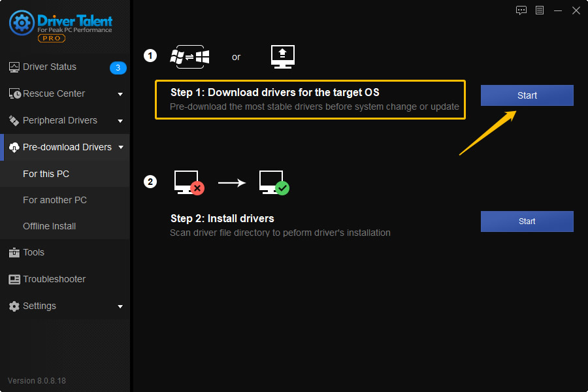
Task: Open the Driver Status section
Action: pos(65,67)
